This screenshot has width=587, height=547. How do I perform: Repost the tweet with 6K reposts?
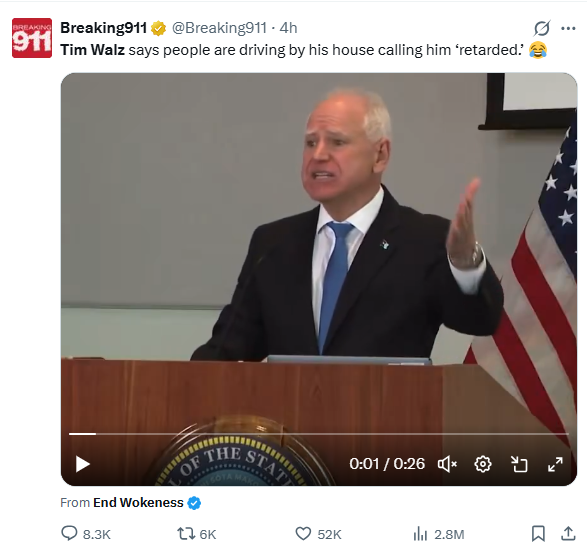click(x=197, y=534)
